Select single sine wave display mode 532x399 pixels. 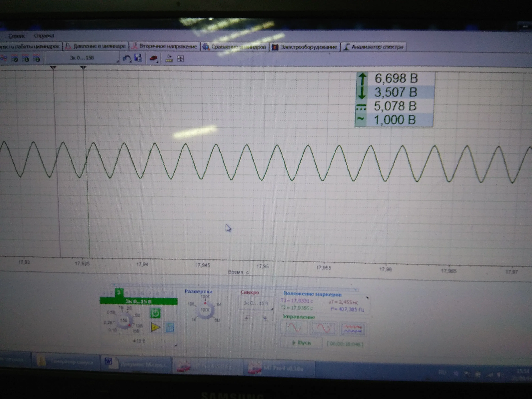(294, 328)
